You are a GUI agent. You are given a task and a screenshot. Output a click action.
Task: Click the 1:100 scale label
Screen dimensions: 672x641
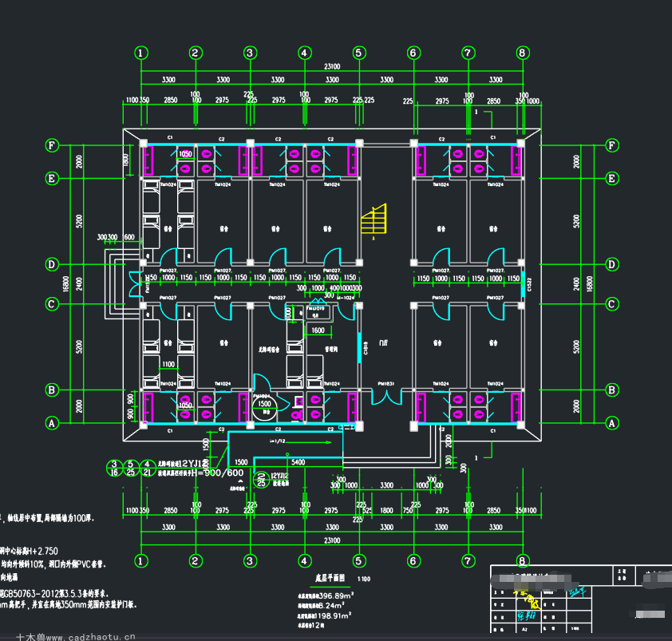[x=364, y=579]
